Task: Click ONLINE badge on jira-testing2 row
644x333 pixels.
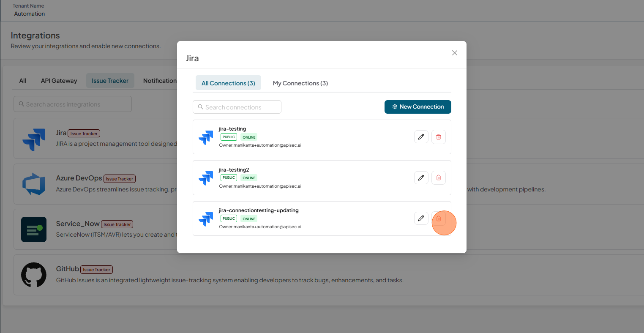Action: tap(249, 178)
